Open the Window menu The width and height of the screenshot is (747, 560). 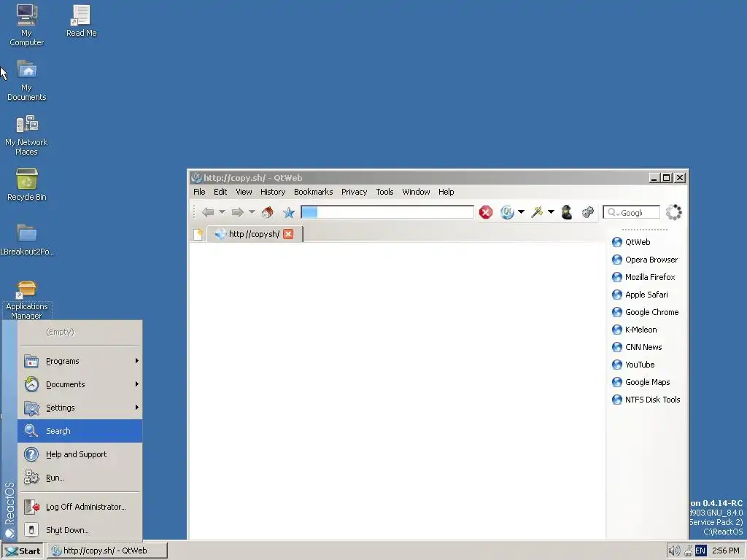tap(416, 192)
